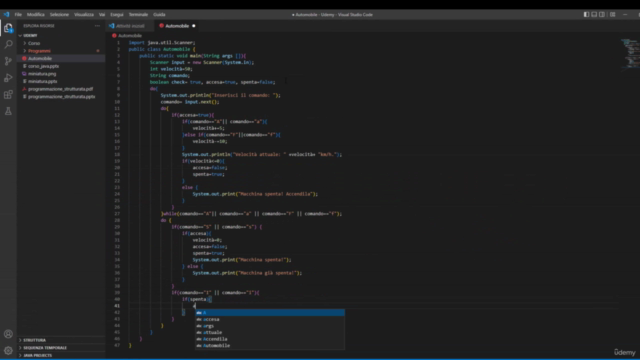Click the unsaved dot on Automobile tab
The image size is (640, 360).
(x=193, y=26)
